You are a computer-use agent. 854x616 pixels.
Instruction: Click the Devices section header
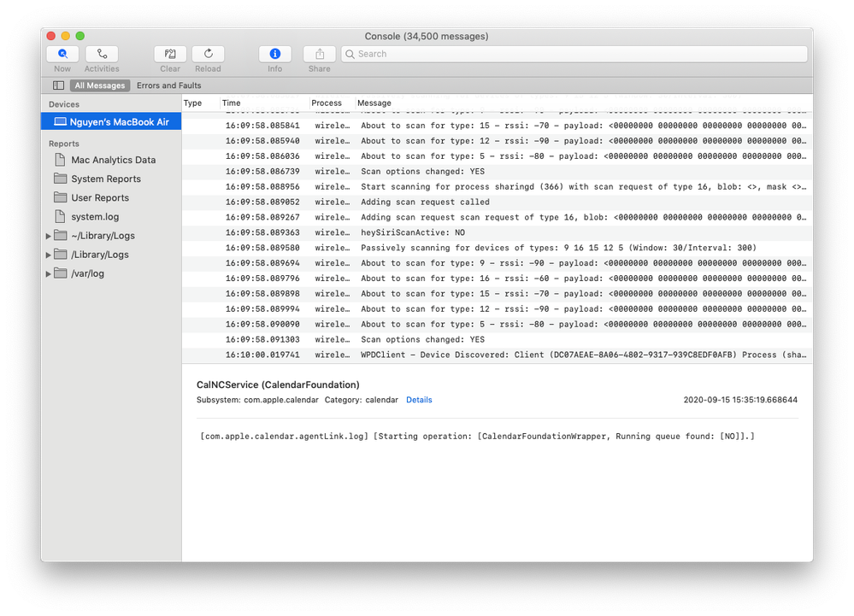point(64,104)
